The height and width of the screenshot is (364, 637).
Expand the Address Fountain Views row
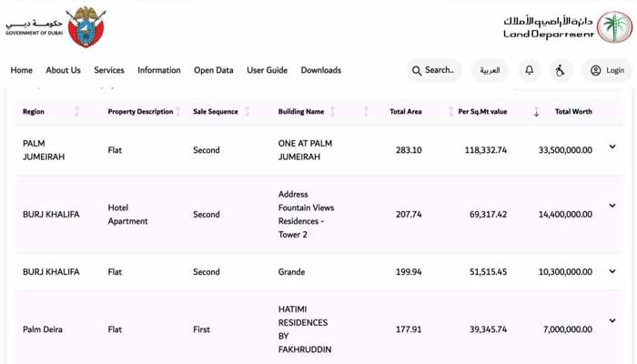pyautogui.click(x=612, y=212)
